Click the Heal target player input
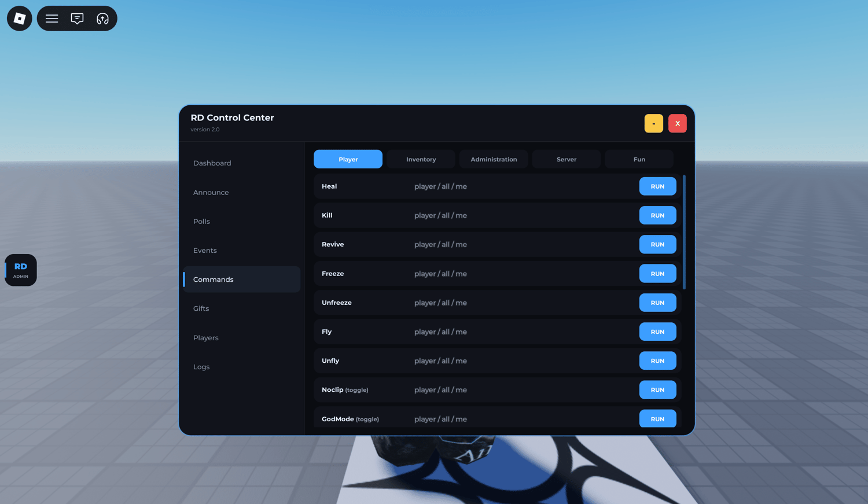 [x=522, y=186]
